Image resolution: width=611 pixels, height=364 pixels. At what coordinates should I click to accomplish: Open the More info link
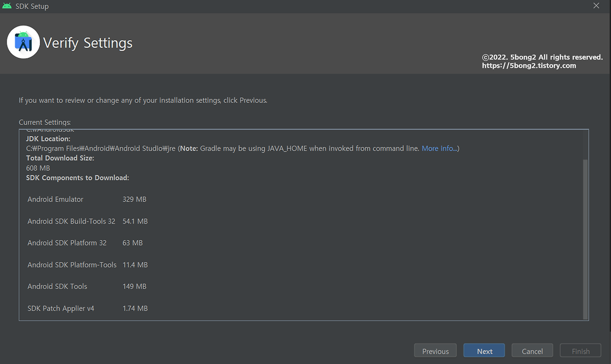pyautogui.click(x=439, y=148)
